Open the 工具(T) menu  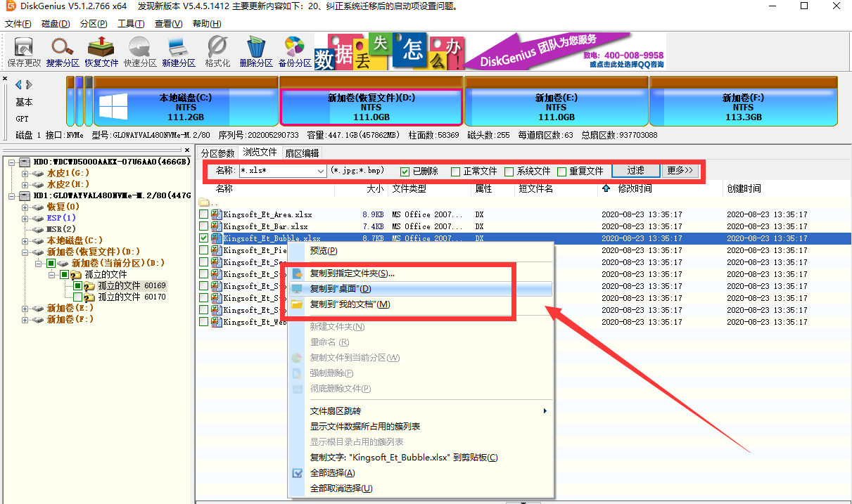click(x=131, y=24)
